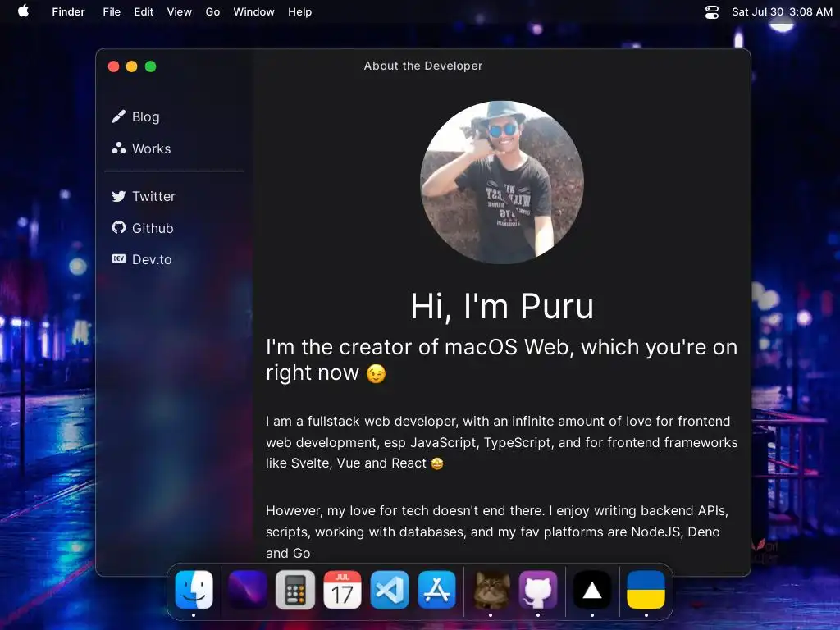Click the paragraph starting "I am a fullstack"
This screenshot has height=630, width=840.
501,442
